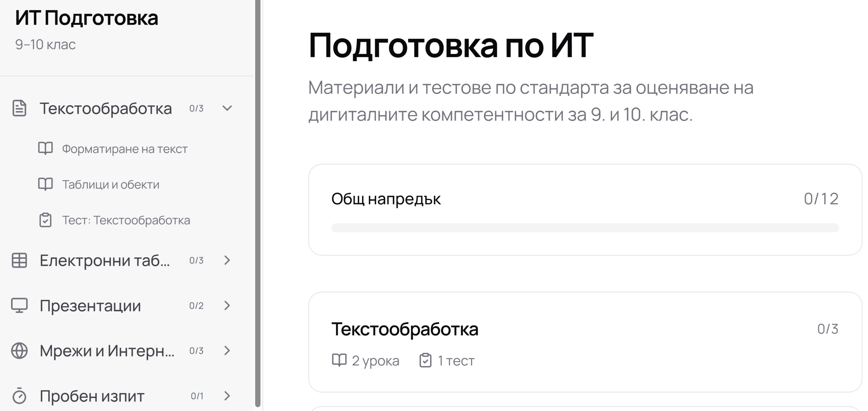The image size is (868, 411).
Task: Click the sidebar vertical scrollbar
Action: pos(258,204)
